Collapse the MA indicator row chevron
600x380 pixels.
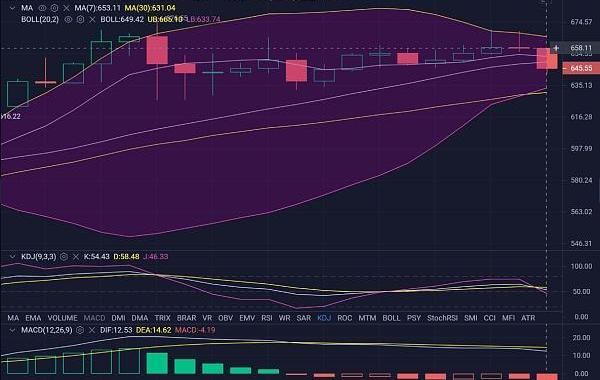[x=12, y=8]
